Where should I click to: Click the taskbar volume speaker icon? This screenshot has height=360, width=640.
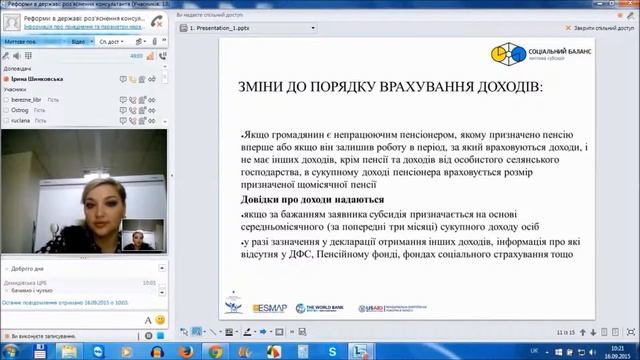pos(593,352)
